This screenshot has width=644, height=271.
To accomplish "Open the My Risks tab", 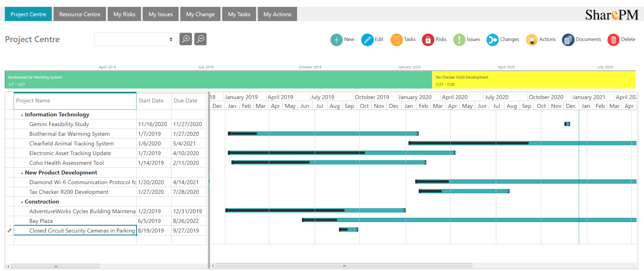I will 124,14.
